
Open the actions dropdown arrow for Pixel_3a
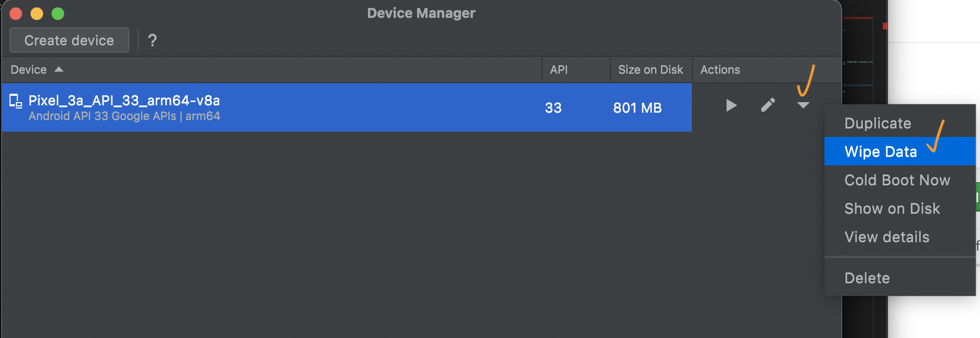coord(803,106)
